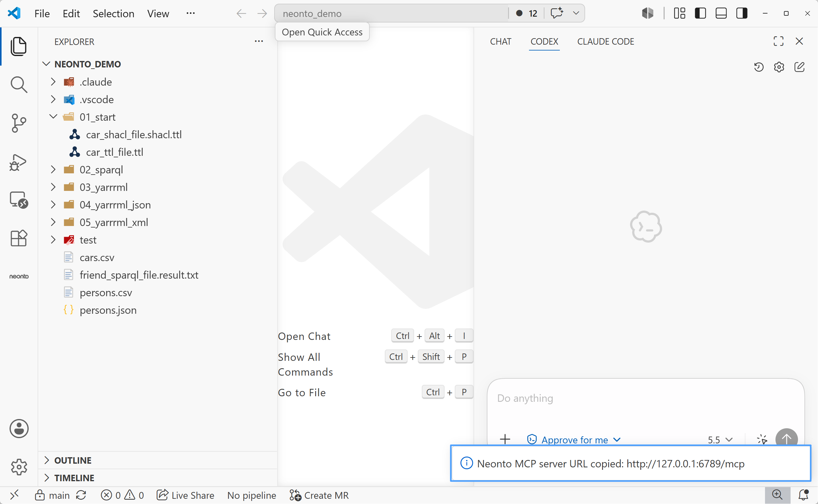Open the File menu

pos(42,14)
